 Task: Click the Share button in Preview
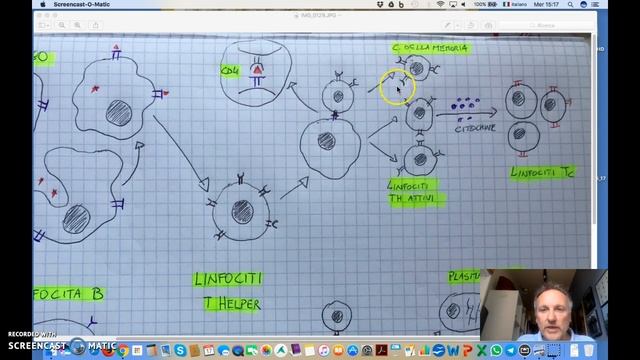96,25
